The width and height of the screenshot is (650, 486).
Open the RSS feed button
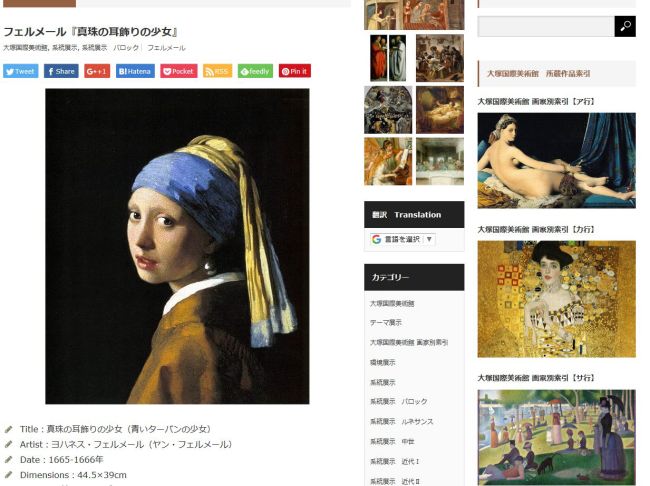coord(218,71)
